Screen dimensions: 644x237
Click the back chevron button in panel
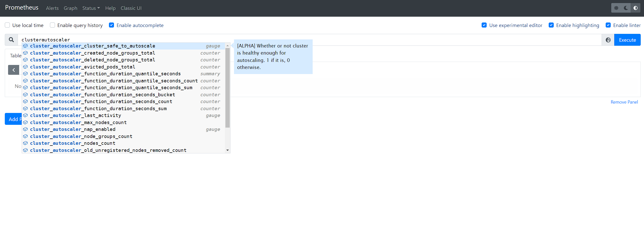coord(14,70)
